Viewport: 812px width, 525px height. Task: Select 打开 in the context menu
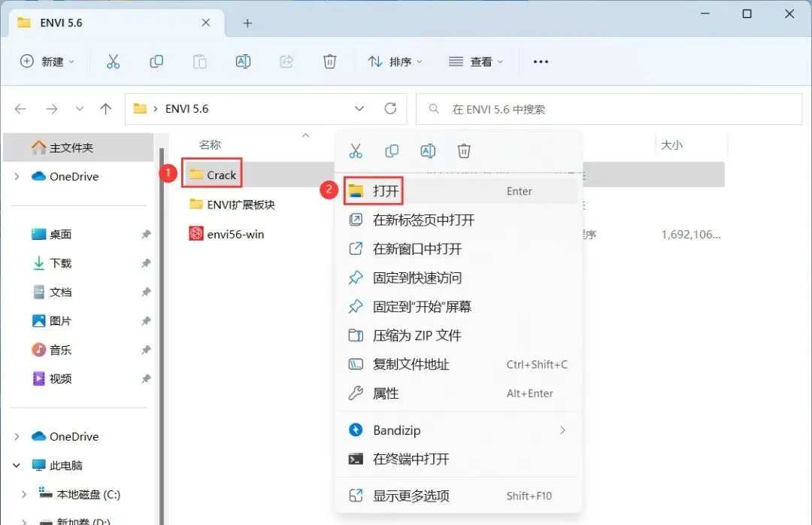(458, 191)
